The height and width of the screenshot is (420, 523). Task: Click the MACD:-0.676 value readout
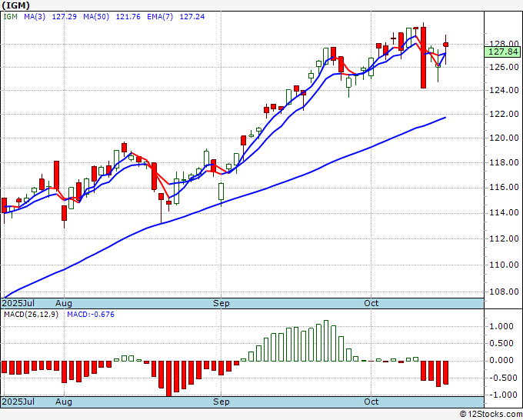(x=91, y=315)
